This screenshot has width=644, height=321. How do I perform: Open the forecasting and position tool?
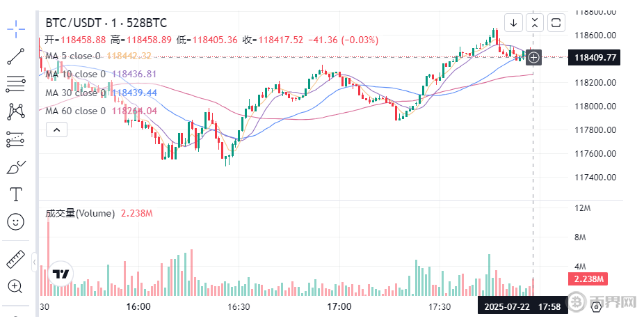point(15,139)
